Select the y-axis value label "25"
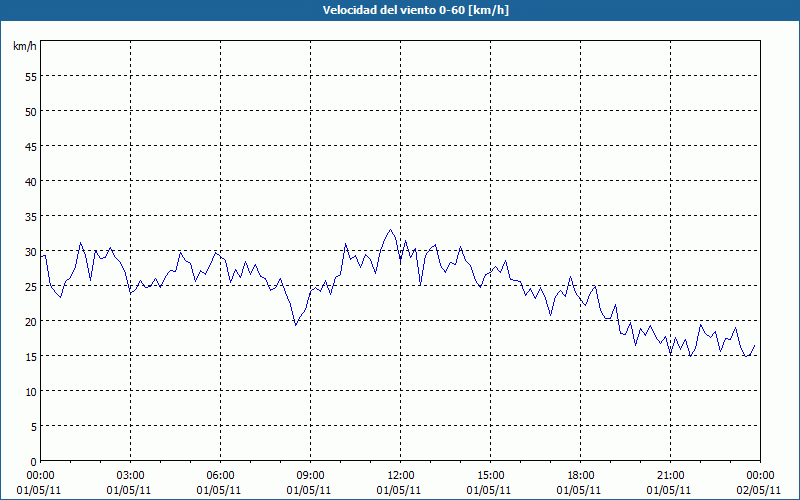 (x=31, y=286)
